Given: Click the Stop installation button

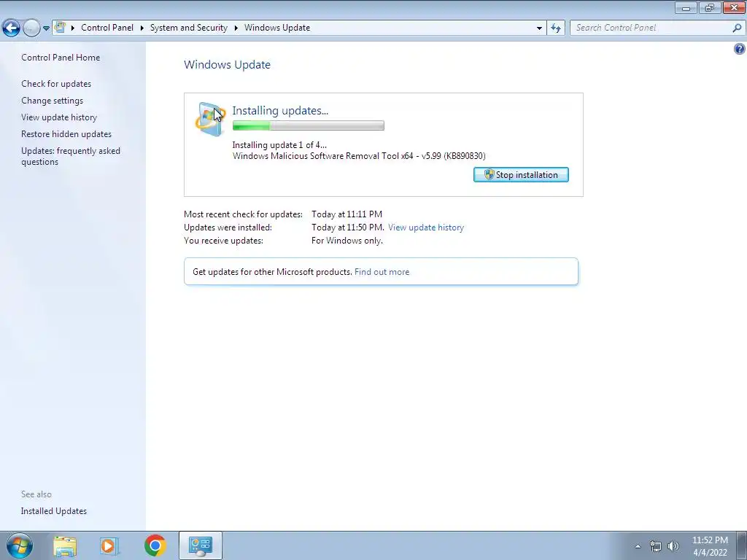Looking at the screenshot, I should [x=521, y=175].
